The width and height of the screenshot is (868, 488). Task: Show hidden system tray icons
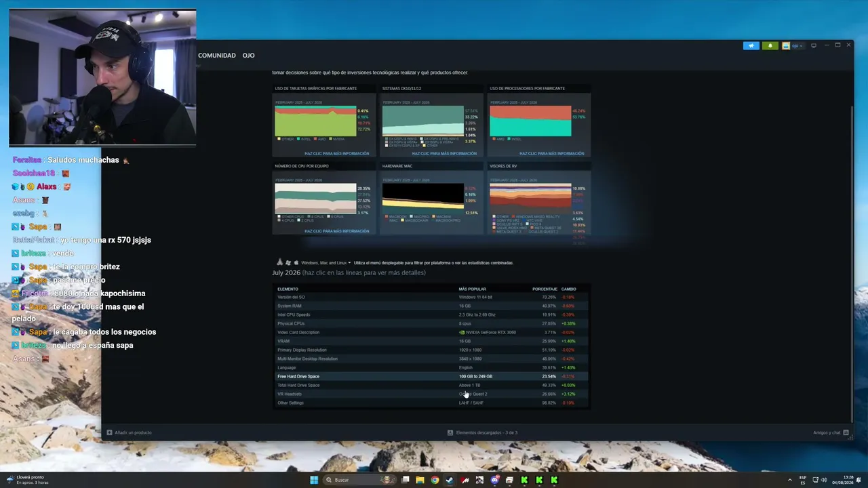(x=789, y=480)
